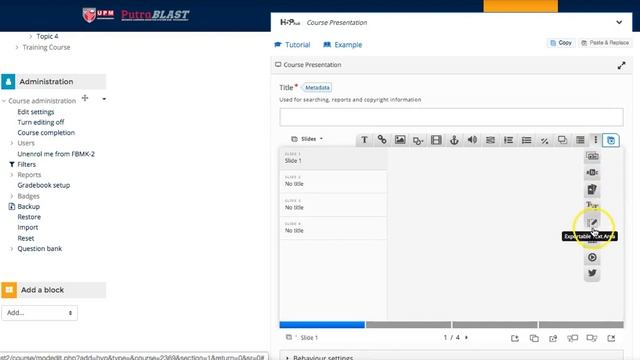This screenshot has height=360, width=640.
Task: Open the Add a block dropdown
Action: click(x=39, y=313)
